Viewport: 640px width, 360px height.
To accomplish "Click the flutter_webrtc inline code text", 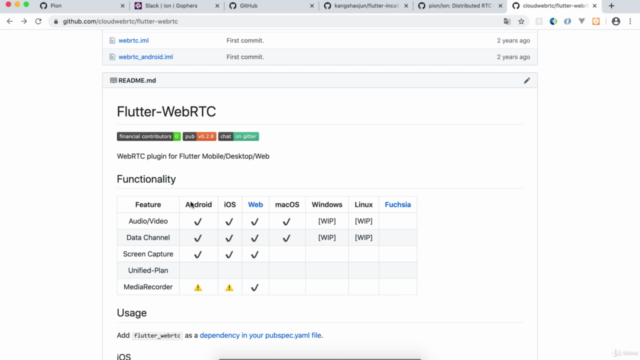I will coord(157,336).
